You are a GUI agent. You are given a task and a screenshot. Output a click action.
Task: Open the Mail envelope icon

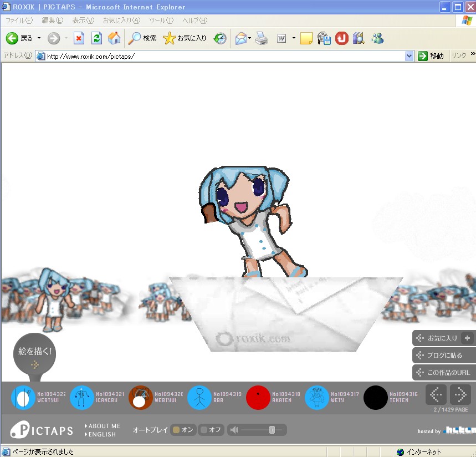point(241,38)
